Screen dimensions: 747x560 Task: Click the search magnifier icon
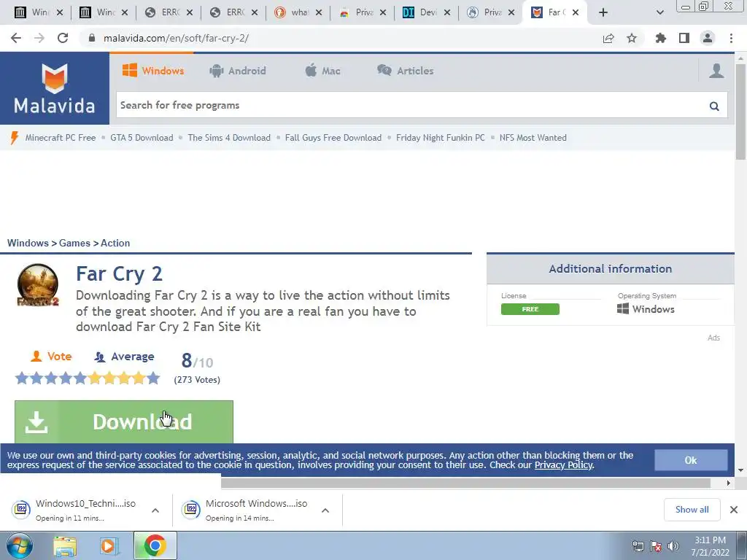(714, 106)
